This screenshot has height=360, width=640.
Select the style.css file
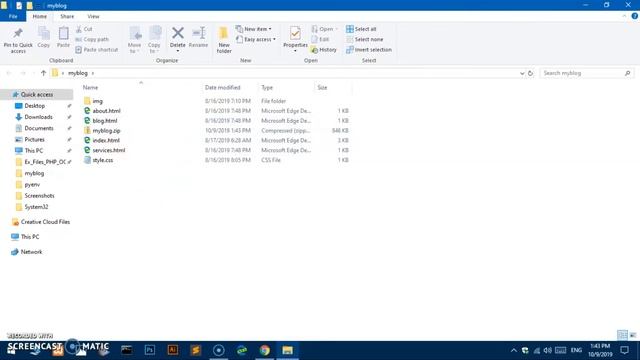click(98, 160)
